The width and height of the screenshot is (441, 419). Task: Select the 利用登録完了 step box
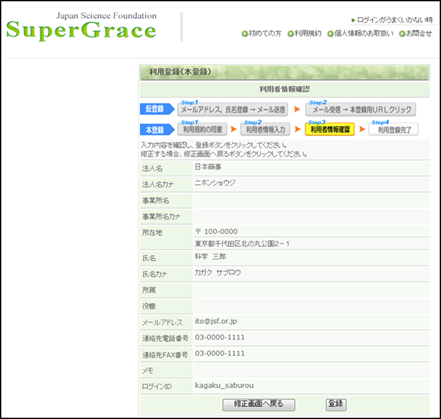(x=393, y=130)
